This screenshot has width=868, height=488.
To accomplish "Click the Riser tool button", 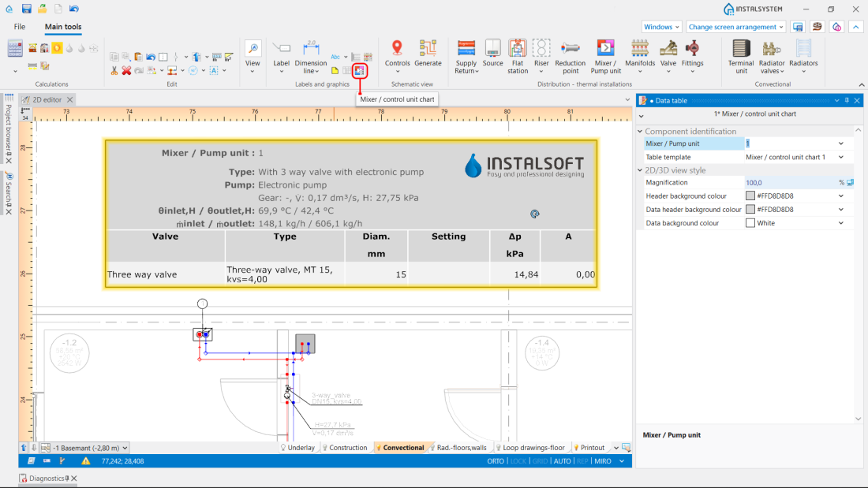I will click(541, 56).
